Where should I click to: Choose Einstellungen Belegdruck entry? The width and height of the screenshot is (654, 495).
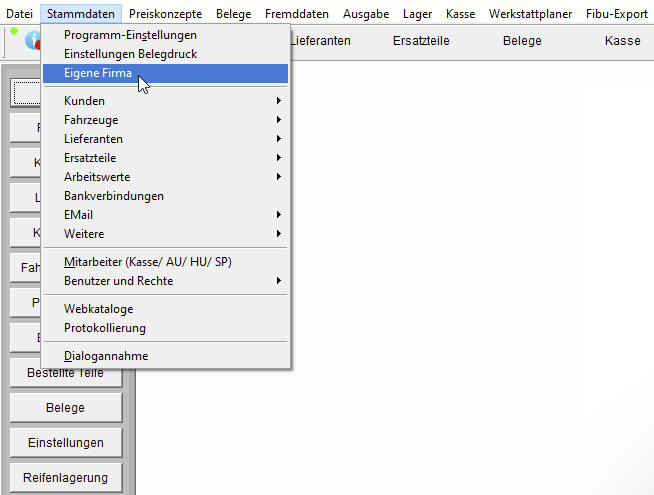[165, 54]
